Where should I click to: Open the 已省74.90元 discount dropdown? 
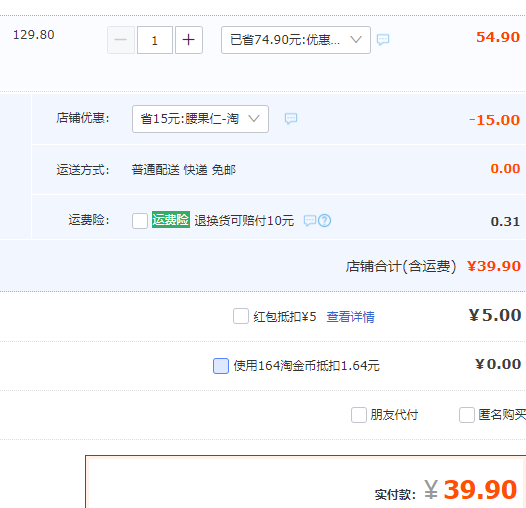[x=296, y=40]
